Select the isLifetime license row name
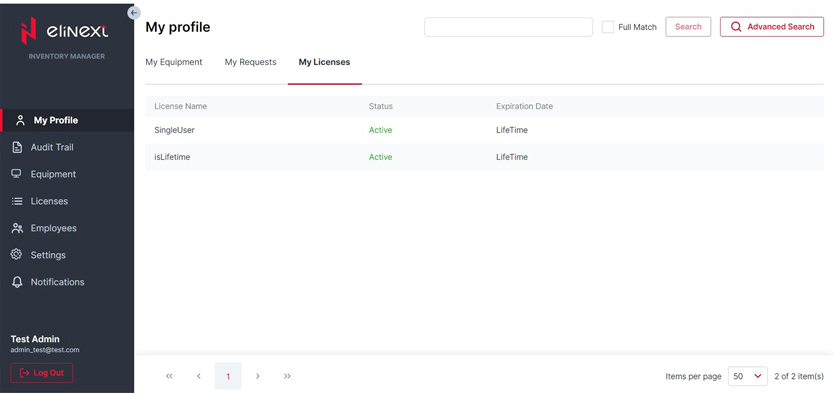834x396 pixels. tap(172, 157)
